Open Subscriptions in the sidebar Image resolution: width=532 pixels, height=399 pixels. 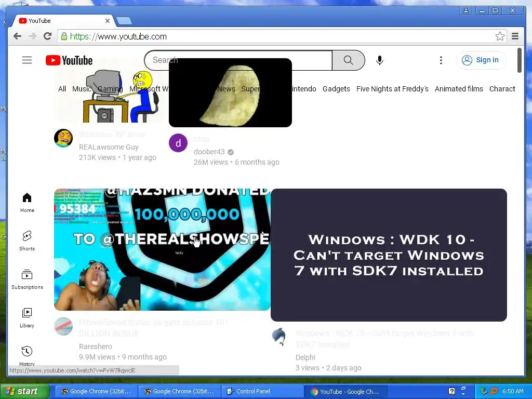point(27,280)
